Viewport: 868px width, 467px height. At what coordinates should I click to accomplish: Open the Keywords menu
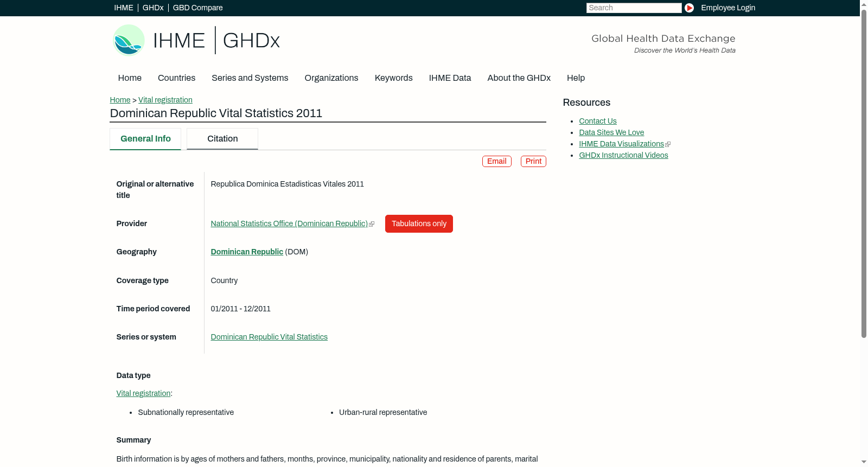point(393,78)
